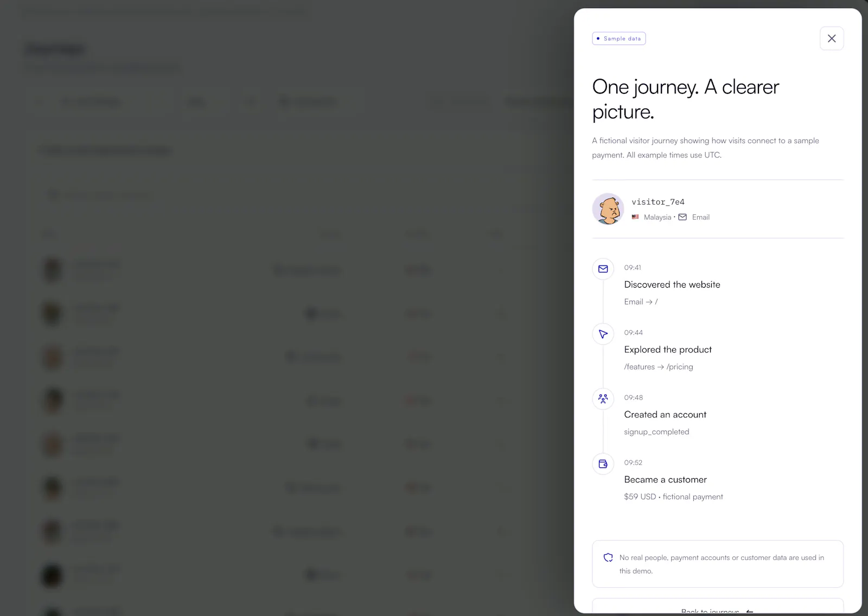Click the wallet icon for Became a customer
This screenshot has width=868, height=616.
click(603, 464)
